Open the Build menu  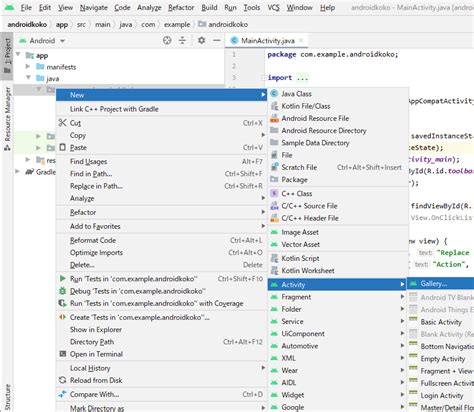point(209,7)
